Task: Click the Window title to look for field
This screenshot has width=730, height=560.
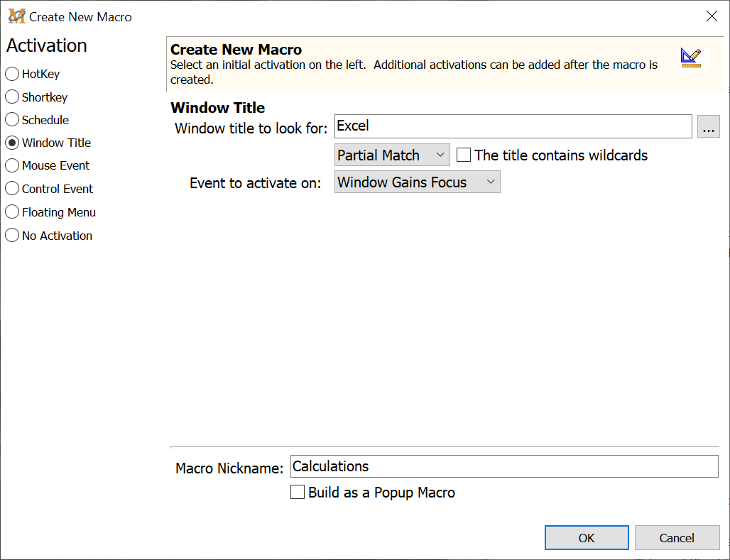Action: pyautogui.click(x=513, y=126)
